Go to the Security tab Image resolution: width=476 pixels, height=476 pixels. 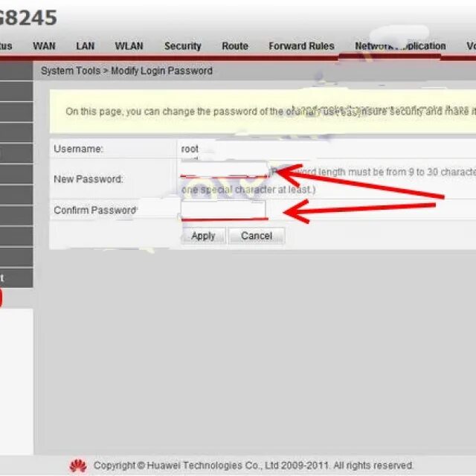click(183, 46)
